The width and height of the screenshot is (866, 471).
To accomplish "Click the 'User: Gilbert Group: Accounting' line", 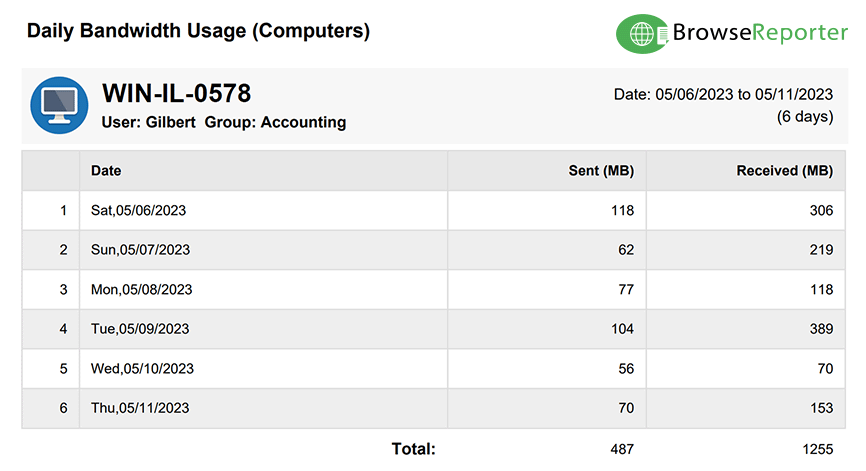I will click(x=224, y=122).
